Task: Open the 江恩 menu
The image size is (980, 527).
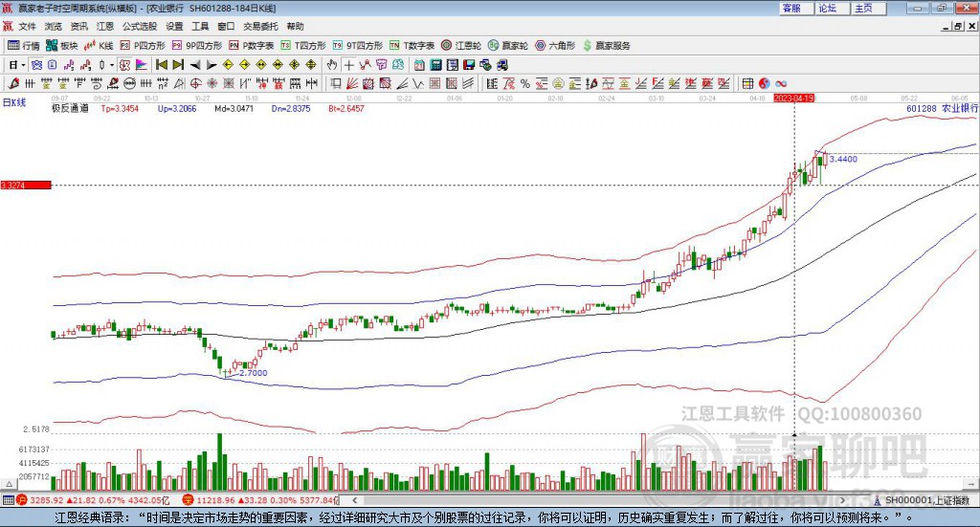Action: [x=105, y=26]
